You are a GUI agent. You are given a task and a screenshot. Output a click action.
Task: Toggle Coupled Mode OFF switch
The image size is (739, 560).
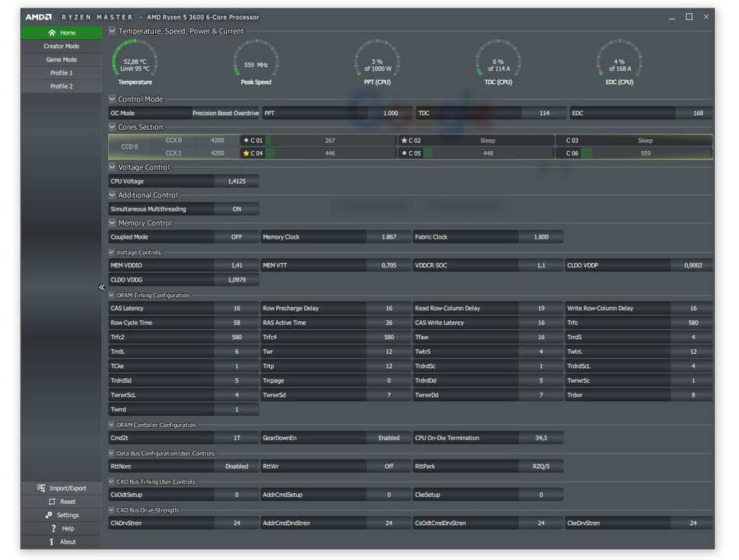pyautogui.click(x=236, y=236)
